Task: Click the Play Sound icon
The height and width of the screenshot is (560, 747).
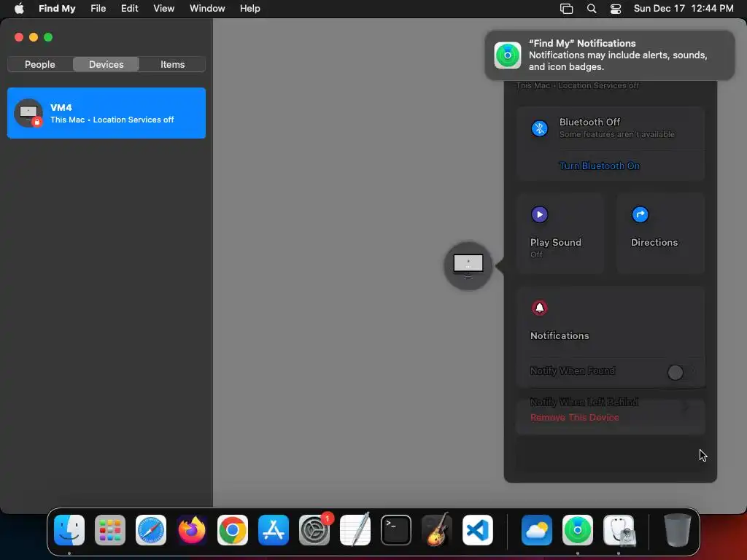Action: click(539, 214)
